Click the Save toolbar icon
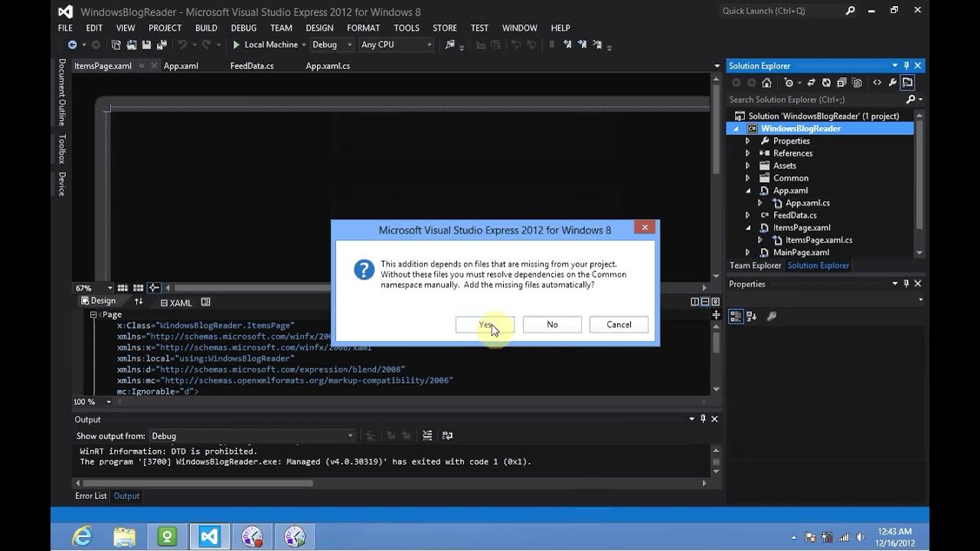This screenshot has height=551, width=980. (146, 45)
